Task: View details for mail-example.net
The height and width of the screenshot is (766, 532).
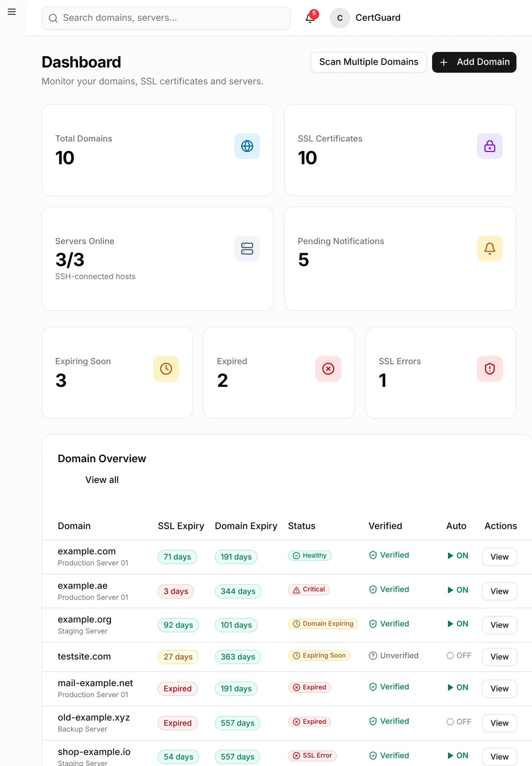Action: coord(499,689)
